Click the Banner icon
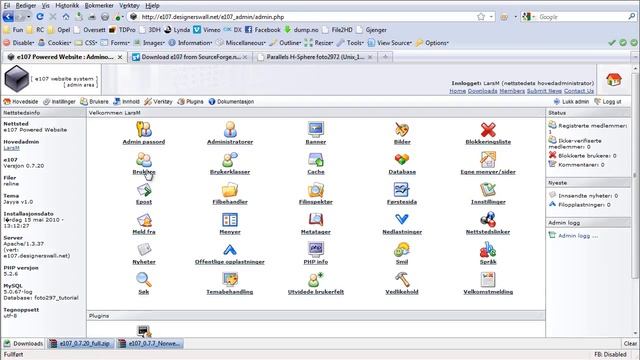The height and width of the screenshot is (360, 640). tap(316, 129)
